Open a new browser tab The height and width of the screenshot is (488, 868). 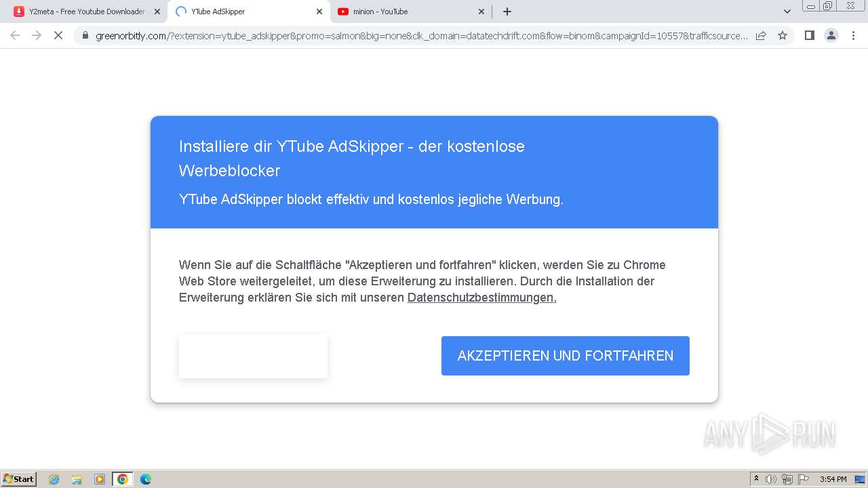(507, 12)
